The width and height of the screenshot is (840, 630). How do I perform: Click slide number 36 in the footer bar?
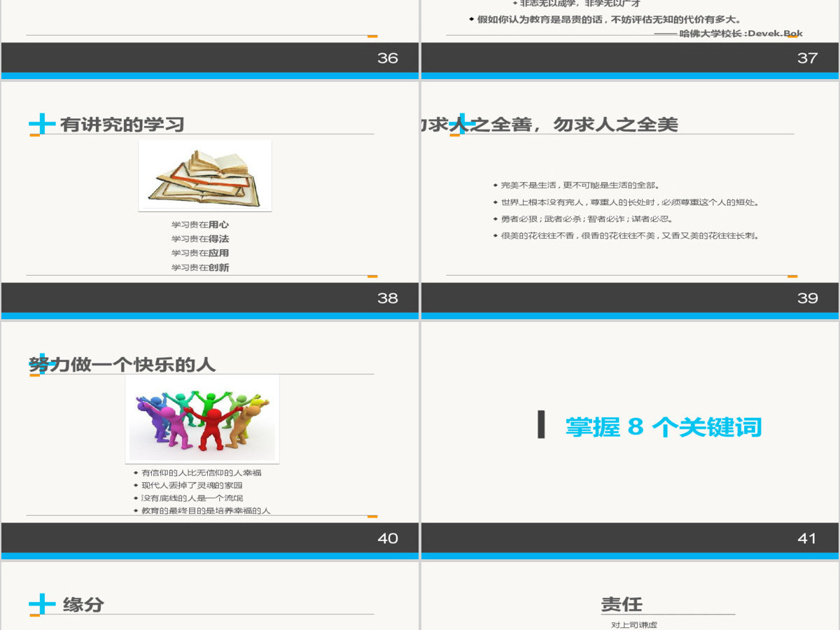(388, 58)
